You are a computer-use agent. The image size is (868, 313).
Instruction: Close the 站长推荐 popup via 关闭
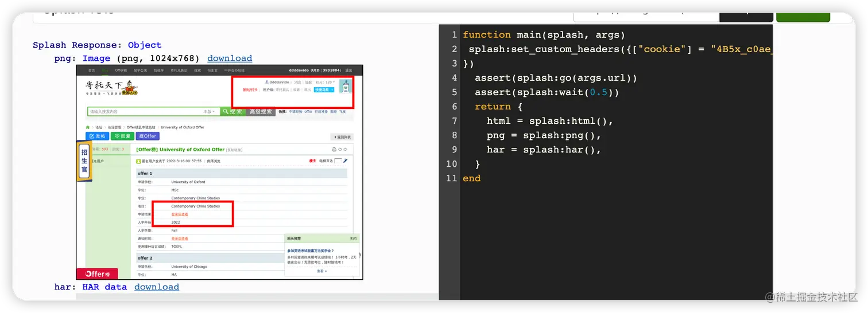(353, 238)
